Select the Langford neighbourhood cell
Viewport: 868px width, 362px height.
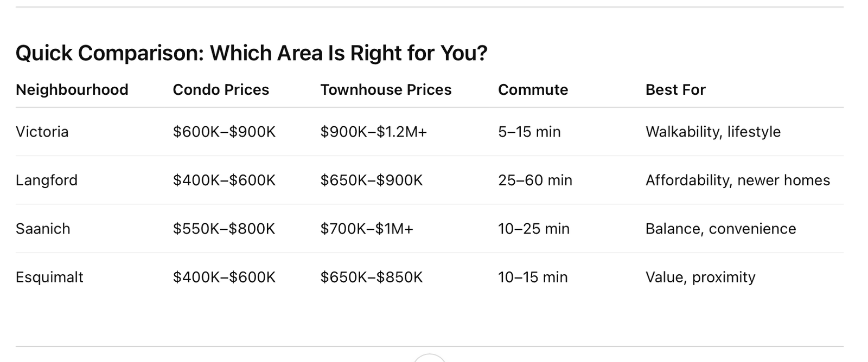tap(46, 180)
